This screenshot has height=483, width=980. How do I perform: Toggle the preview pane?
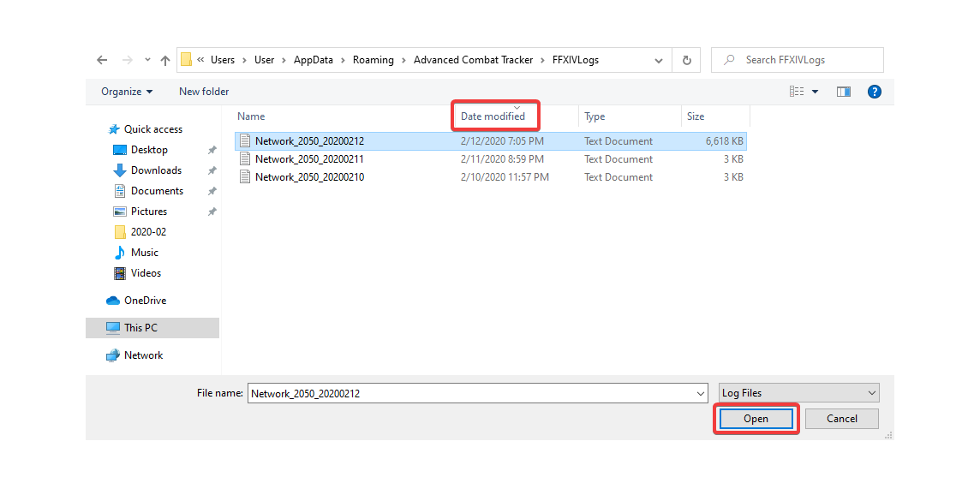coord(844,92)
